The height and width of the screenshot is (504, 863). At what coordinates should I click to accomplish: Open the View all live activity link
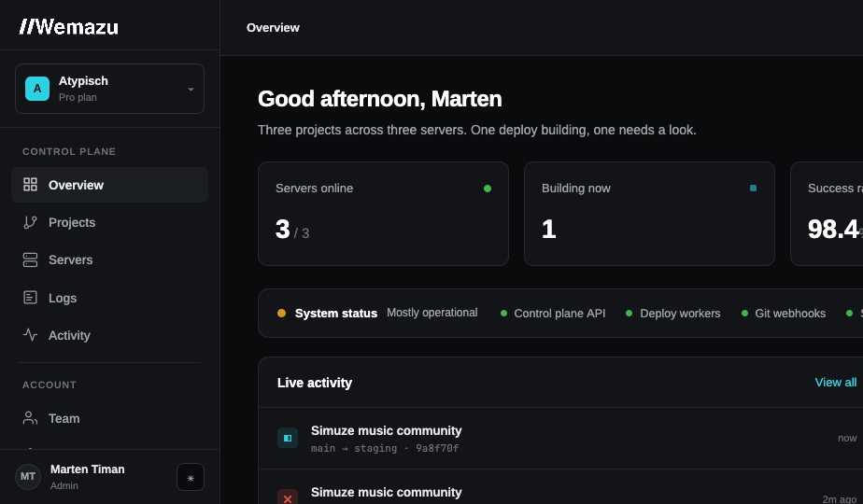(x=836, y=383)
